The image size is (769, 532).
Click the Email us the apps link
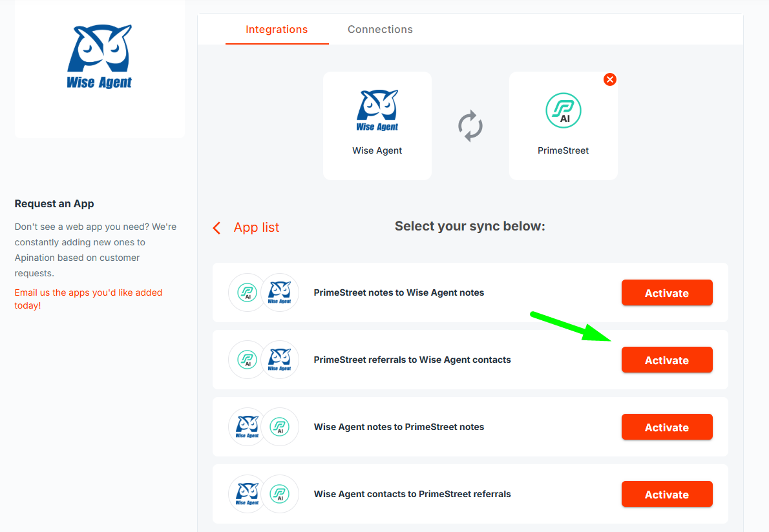(89, 299)
